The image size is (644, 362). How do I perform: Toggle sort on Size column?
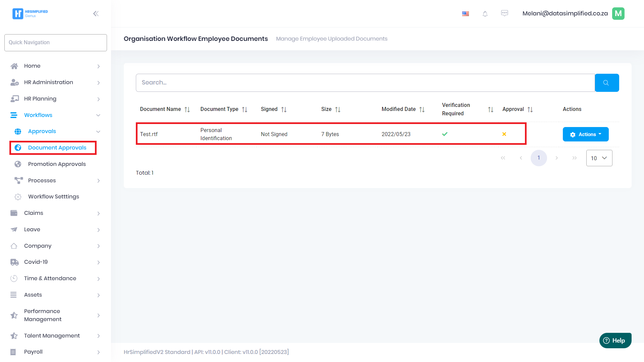click(338, 110)
